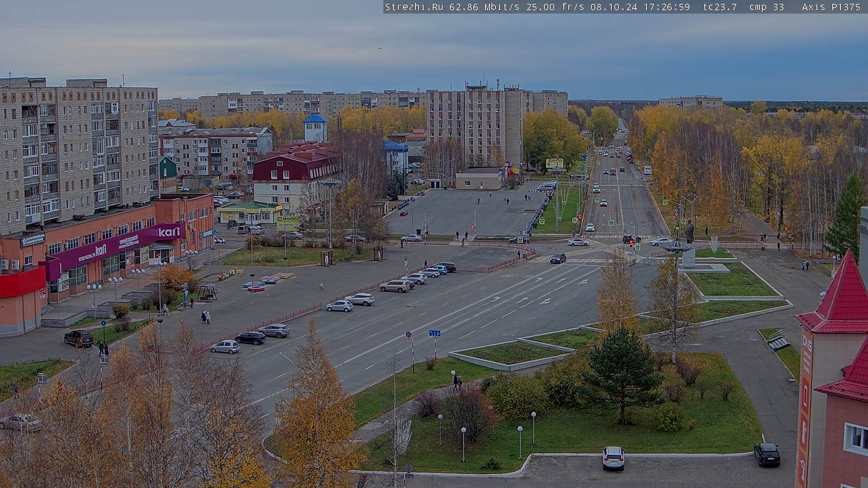Viewport: 868px width, 488px height.
Task: Click the "25.00 fr/s" frame rate value
Action: tap(555, 7)
